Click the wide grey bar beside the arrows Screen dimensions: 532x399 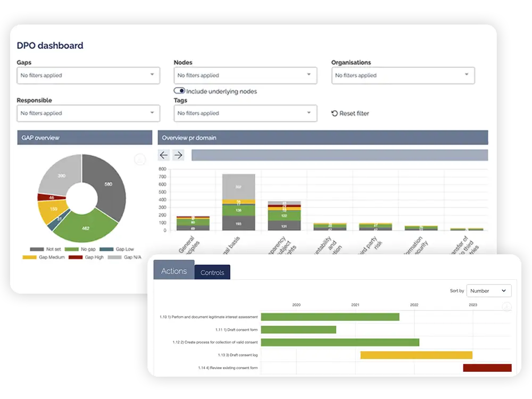tap(339, 155)
